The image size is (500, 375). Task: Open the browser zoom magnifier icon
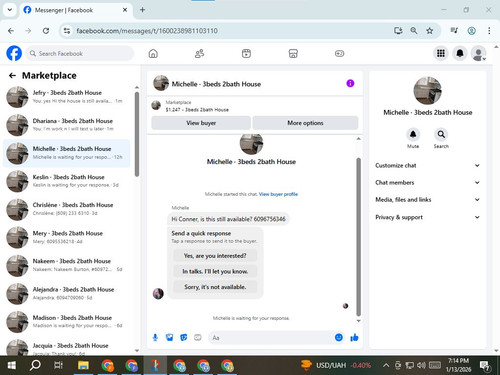(x=414, y=31)
